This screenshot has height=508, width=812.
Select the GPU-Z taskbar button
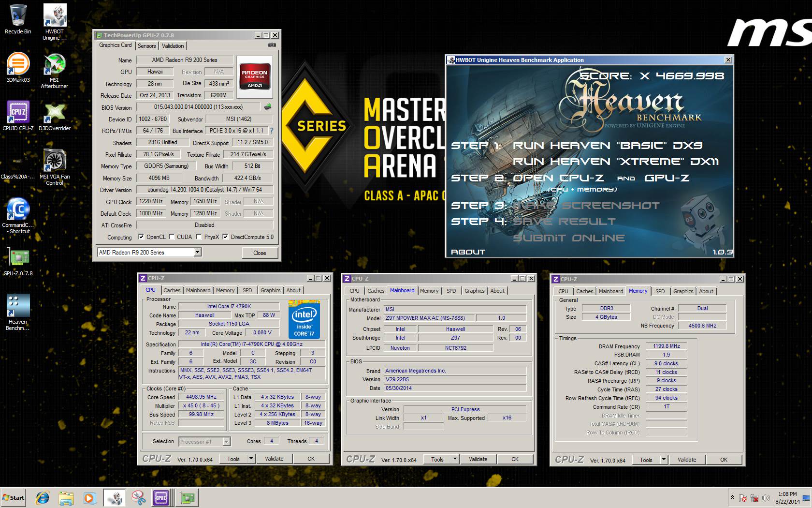[x=186, y=498]
